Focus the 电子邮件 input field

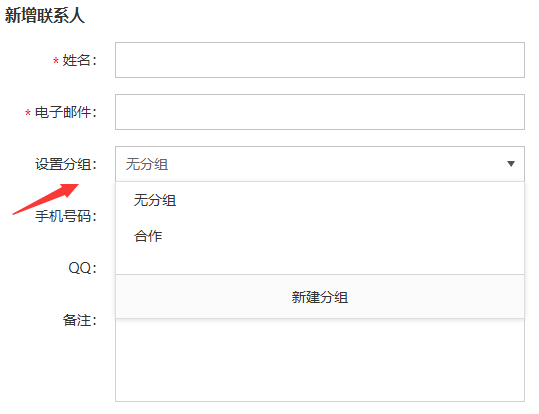pyautogui.click(x=320, y=112)
